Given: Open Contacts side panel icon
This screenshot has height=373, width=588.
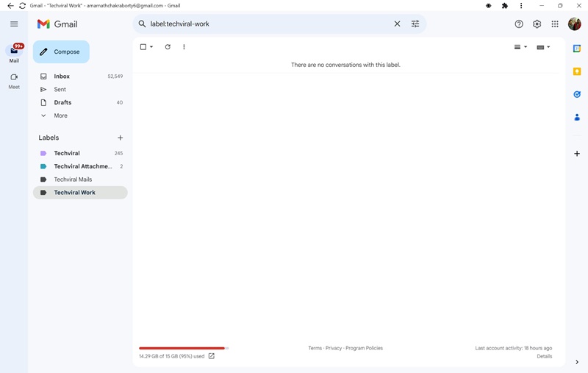Looking at the screenshot, I should 577,118.
